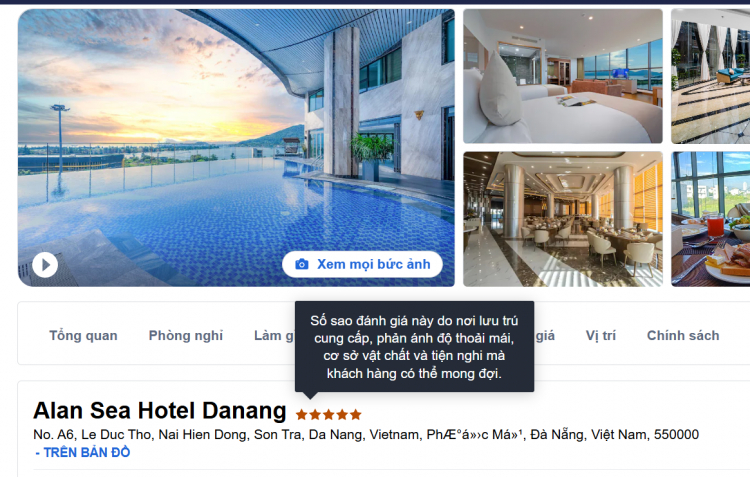The width and height of the screenshot is (750, 477).
Task: Play the hotel video on the pool photo
Action: pos(45,265)
